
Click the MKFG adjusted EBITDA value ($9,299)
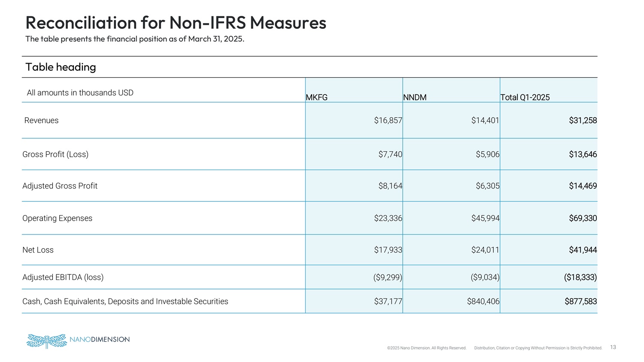tap(388, 277)
